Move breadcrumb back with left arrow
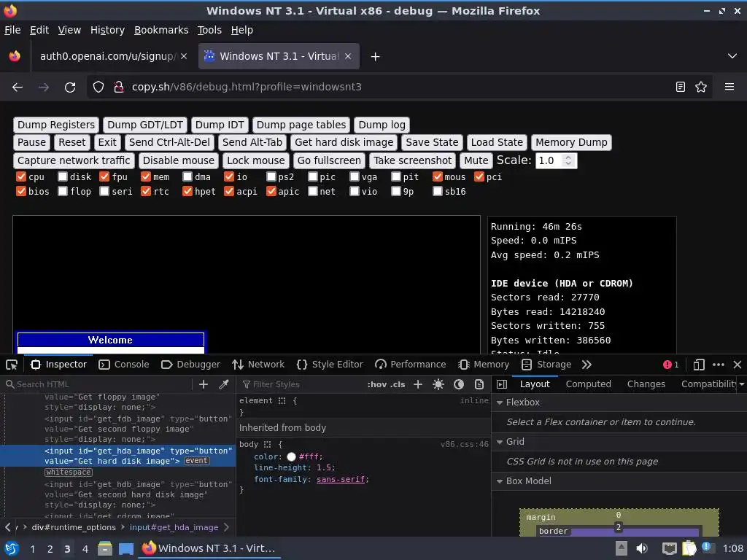Image resolution: width=747 pixels, height=560 pixels. [7, 528]
